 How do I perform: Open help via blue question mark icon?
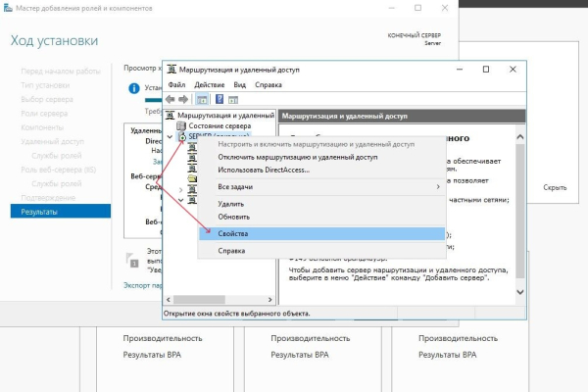220,99
